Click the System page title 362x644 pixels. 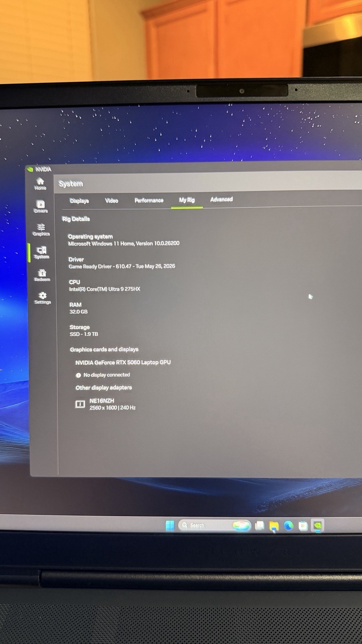pyautogui.click(x=71, y=184)
